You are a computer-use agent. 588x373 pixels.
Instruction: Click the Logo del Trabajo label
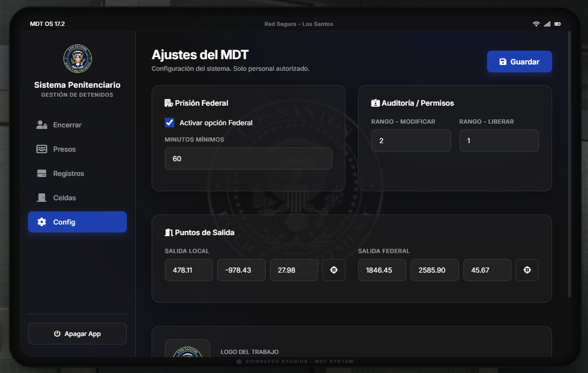249,352
